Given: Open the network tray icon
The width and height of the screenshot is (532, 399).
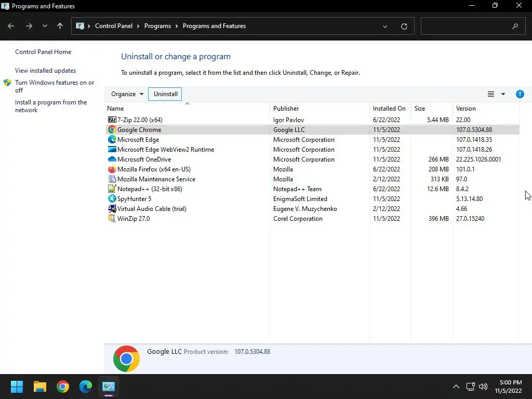Looking at the screenshot, I should click(x=470, y=387).
